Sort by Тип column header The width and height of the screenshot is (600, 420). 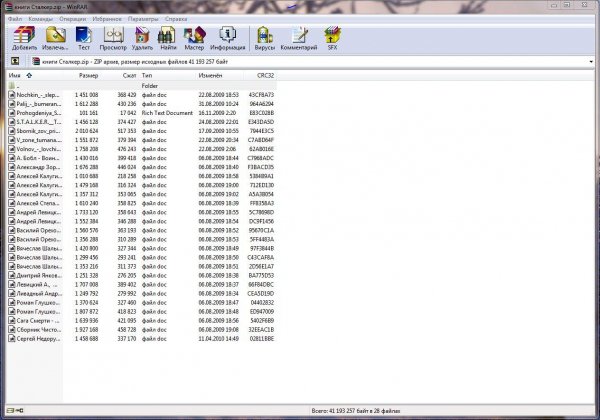pos(147,75)
